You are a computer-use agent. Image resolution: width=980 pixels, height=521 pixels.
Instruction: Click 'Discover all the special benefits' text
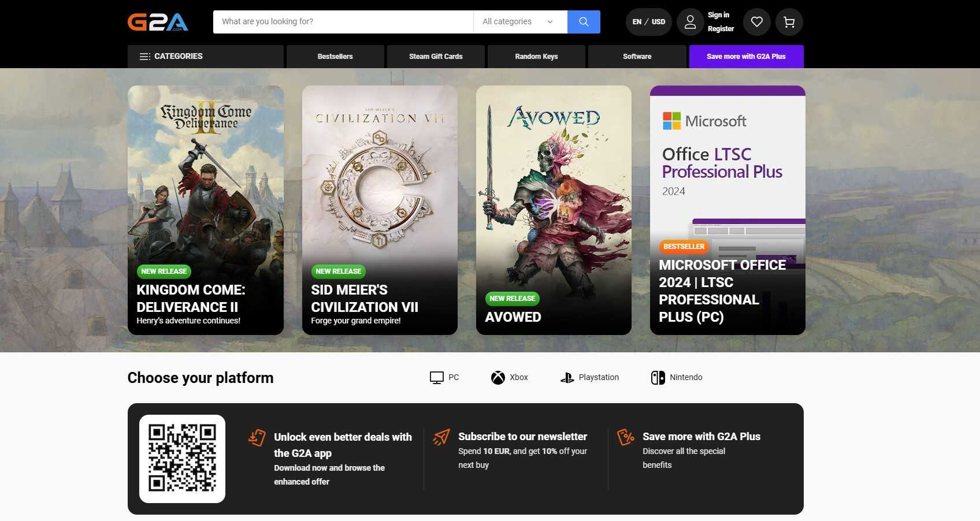pyautogui.click(x=684, y=458)
